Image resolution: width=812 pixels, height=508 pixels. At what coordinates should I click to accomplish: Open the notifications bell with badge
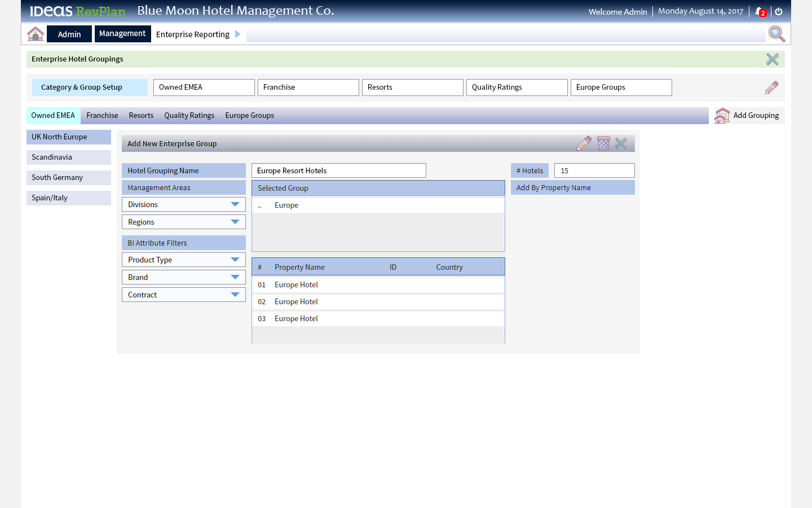(760, 11)
